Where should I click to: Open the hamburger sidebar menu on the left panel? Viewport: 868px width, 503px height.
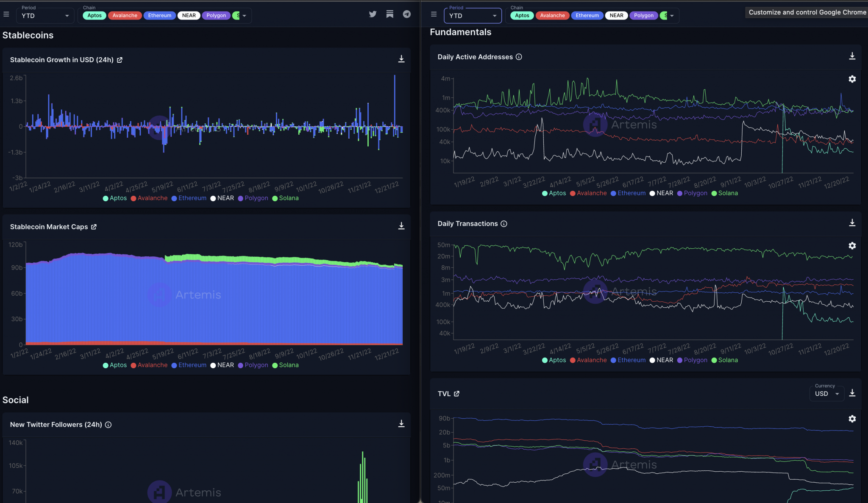pos(6,14)
